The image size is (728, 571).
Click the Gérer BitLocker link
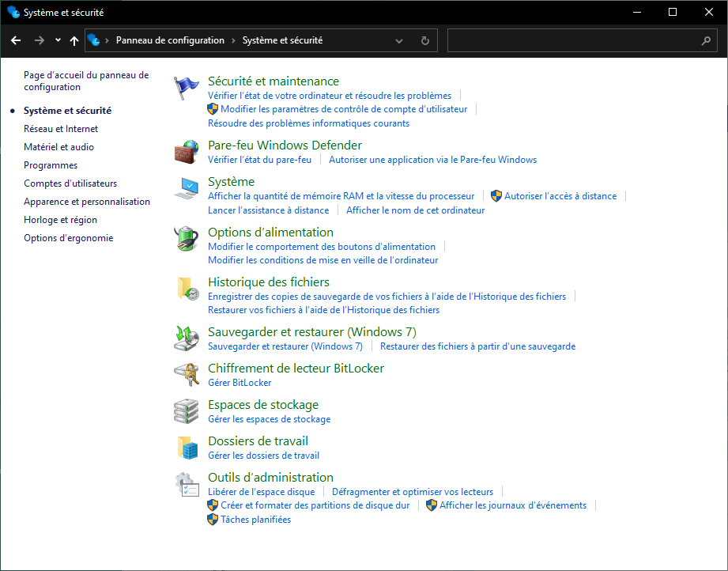coord(240,383)
